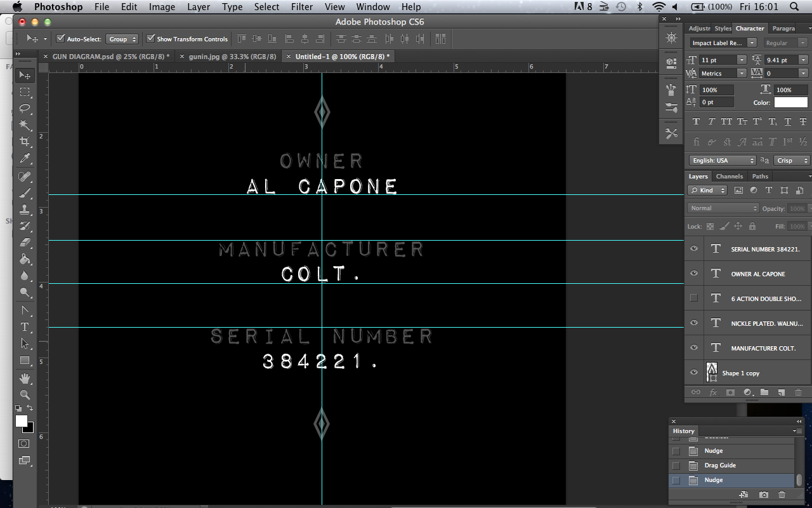Select the Pen tool
The height and width of the screenshot is (508, 812).
click(x=25, y=311)
